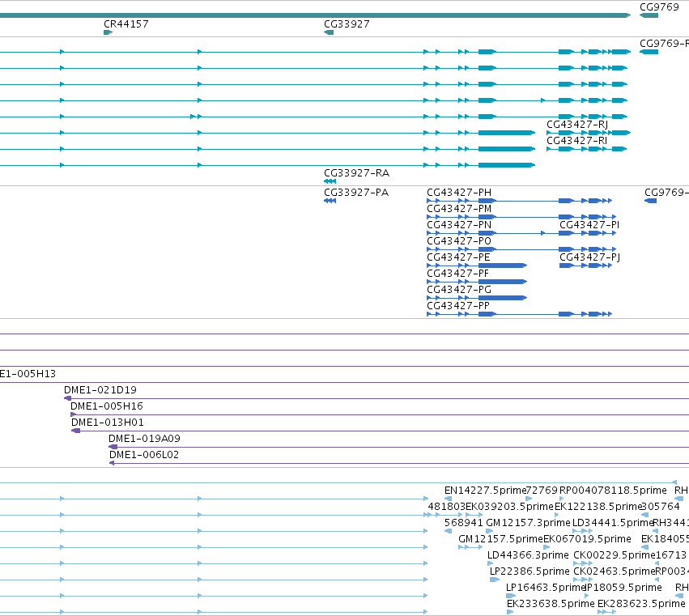Select the CG43427-PG thick CDS bar
The height and width of the screenshot is (616, 689).
coord(503,298)
